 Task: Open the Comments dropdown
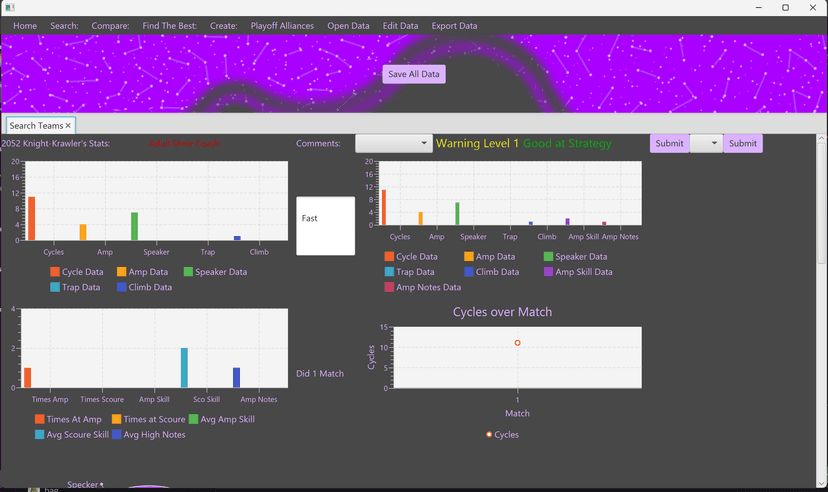click(x=393, y=143)
